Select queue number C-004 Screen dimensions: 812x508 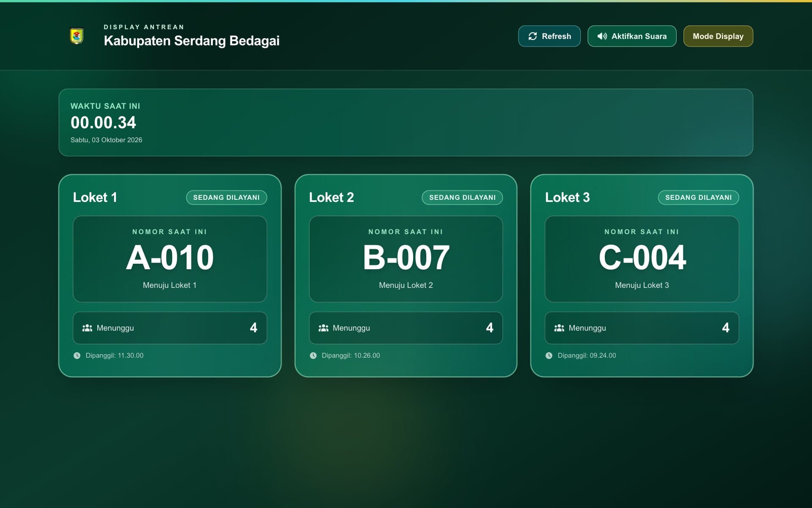coord(642,257)
